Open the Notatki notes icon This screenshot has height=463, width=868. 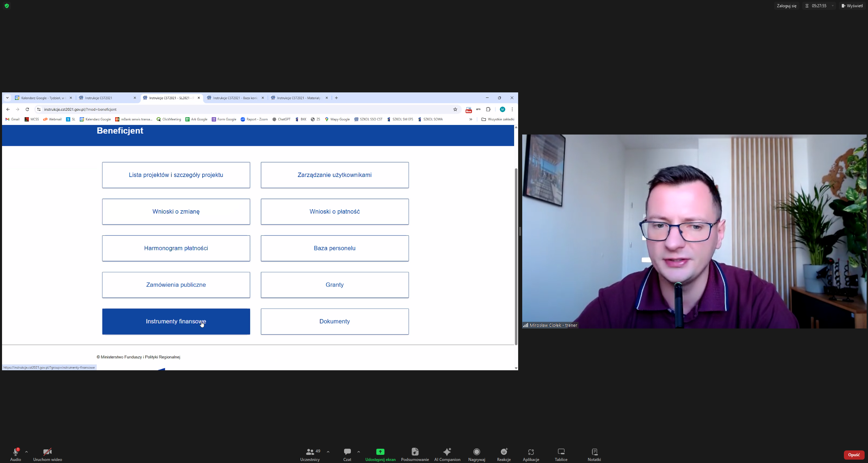coord(594,452)
